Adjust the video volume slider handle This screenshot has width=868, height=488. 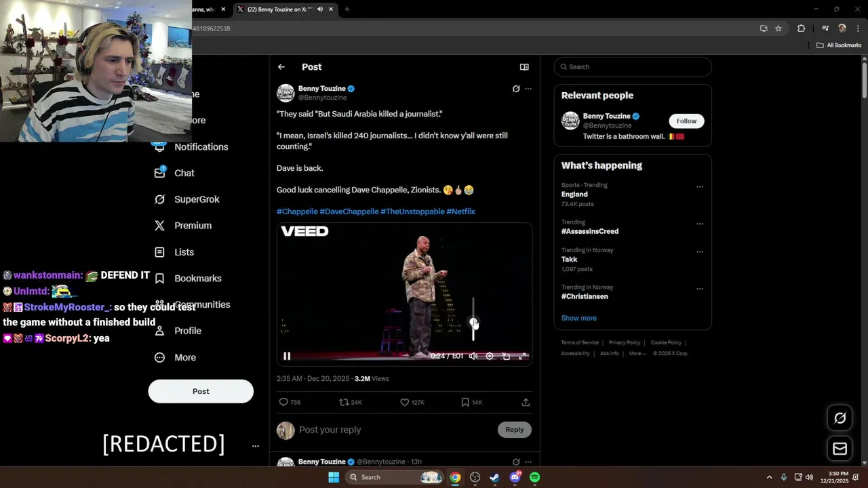(x=473, y=322)
